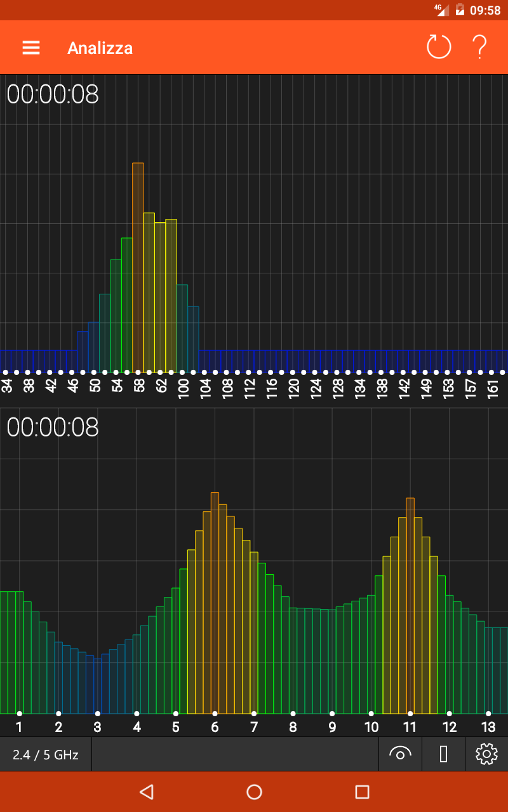Viewport: 508px width, 812px height.
Task: Open the Android recent apps button
Action: (362, 792)
